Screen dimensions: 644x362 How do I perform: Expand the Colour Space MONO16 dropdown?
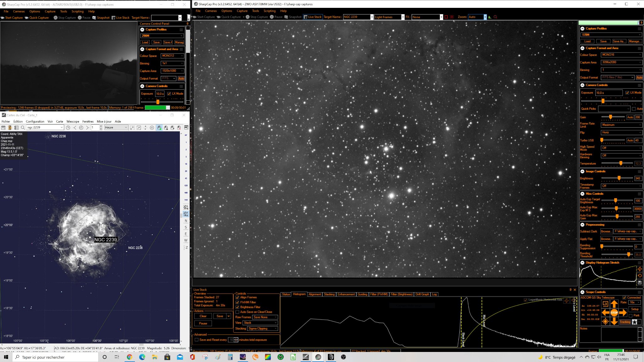pyautogui.click(x=621, y=55)
